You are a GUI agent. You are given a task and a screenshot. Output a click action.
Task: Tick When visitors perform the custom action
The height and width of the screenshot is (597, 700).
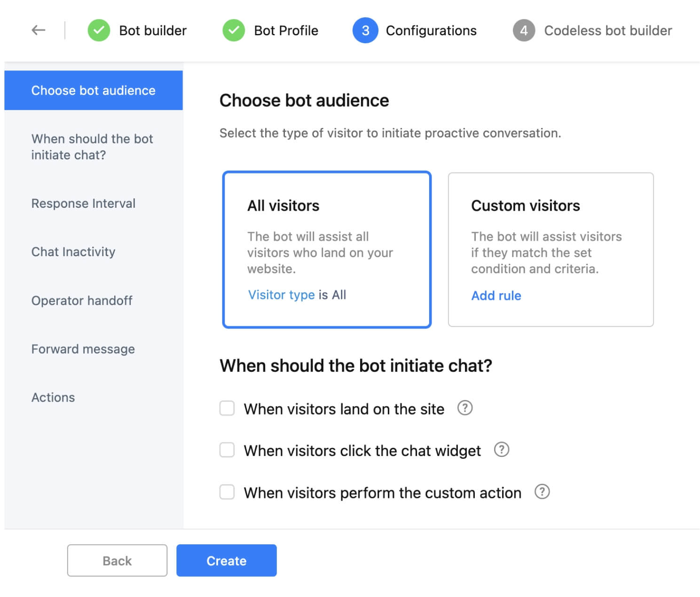point(227,492)
